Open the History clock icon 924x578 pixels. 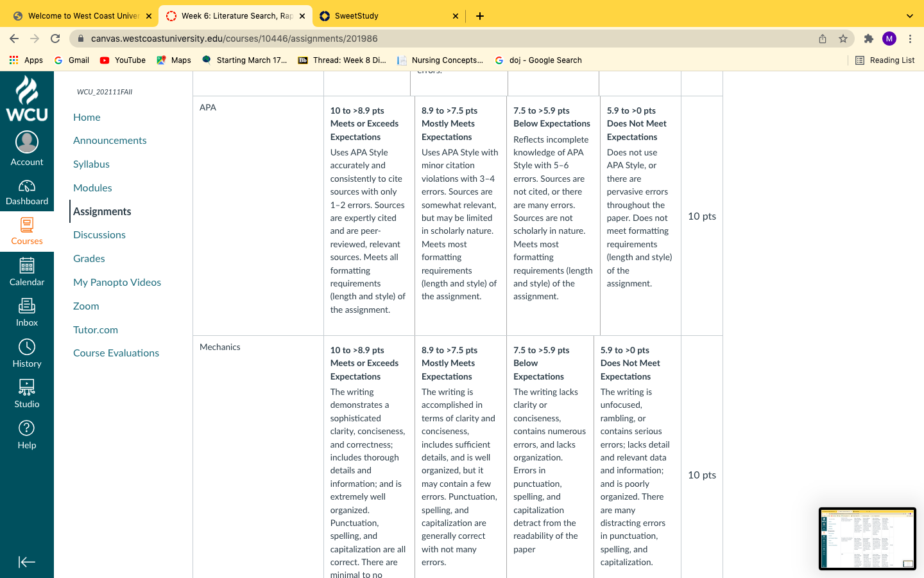(x=27, y=347)
